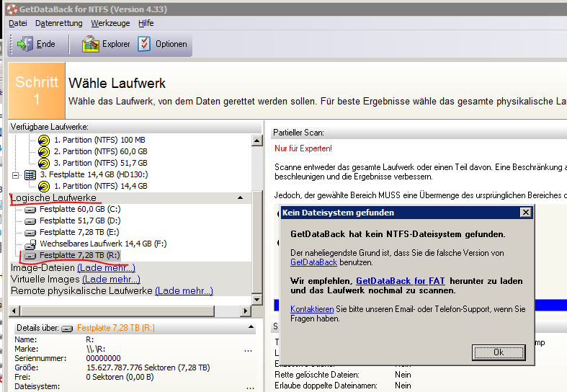Select icon of 2. Partition 60,0 GB
Screen dimensions: 567x392
tap(44, 151)
